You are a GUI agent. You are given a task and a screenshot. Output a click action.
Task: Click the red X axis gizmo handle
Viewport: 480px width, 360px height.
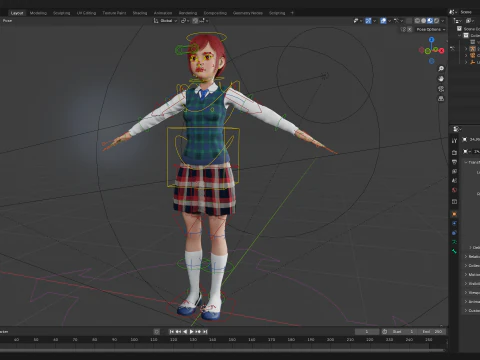coord(442,51)
